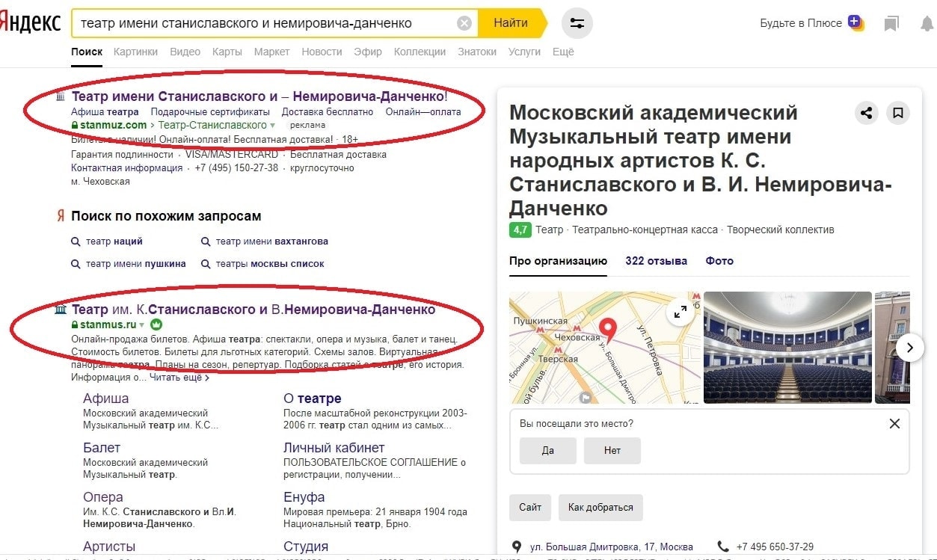Switch to Знатоки tab
Viewport: 937px width, 560px height.
[477, 52]
